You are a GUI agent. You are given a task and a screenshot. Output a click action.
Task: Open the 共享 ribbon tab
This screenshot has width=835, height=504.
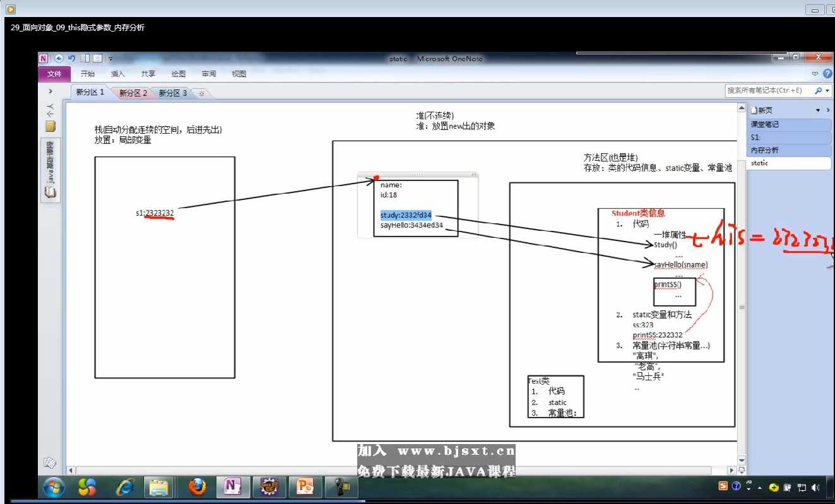click(x=148, y=74)
